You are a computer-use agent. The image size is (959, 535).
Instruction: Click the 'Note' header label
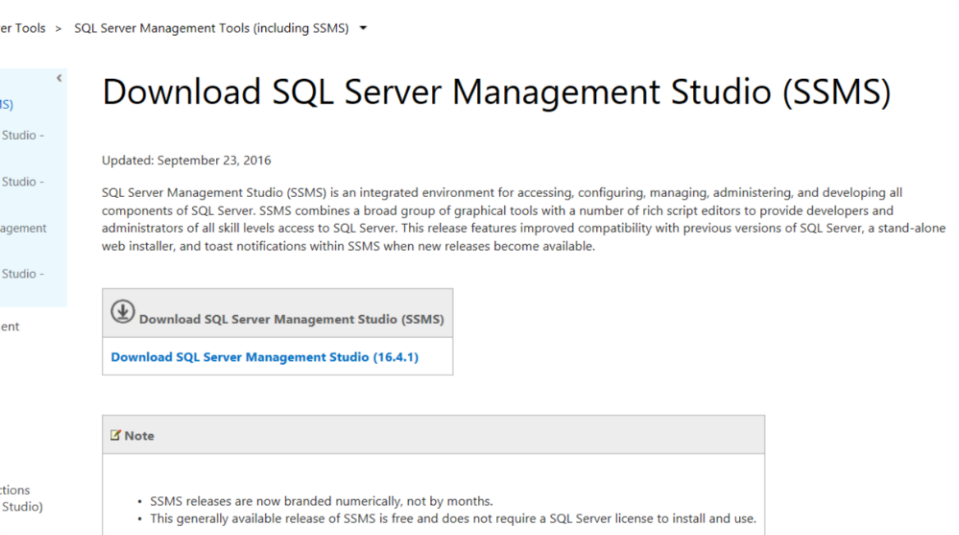click(x=139, y=436)
